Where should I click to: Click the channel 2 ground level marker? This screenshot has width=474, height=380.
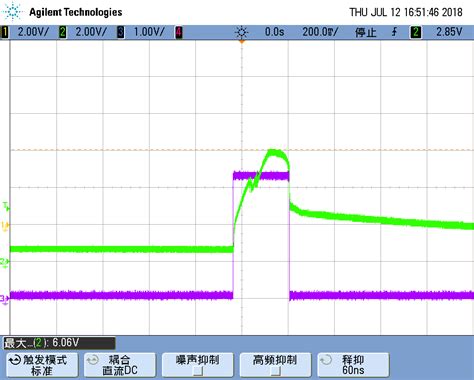tap(5, 263)
